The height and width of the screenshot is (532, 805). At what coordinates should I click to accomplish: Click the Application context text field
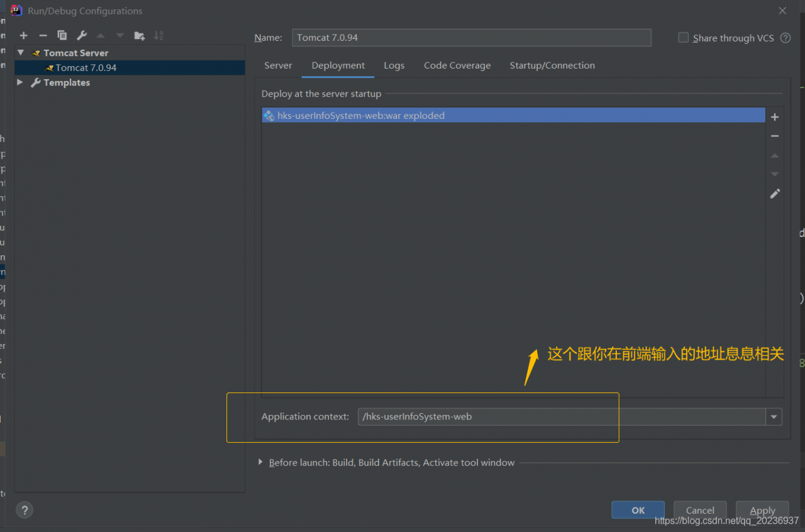(x=562, y=416)
